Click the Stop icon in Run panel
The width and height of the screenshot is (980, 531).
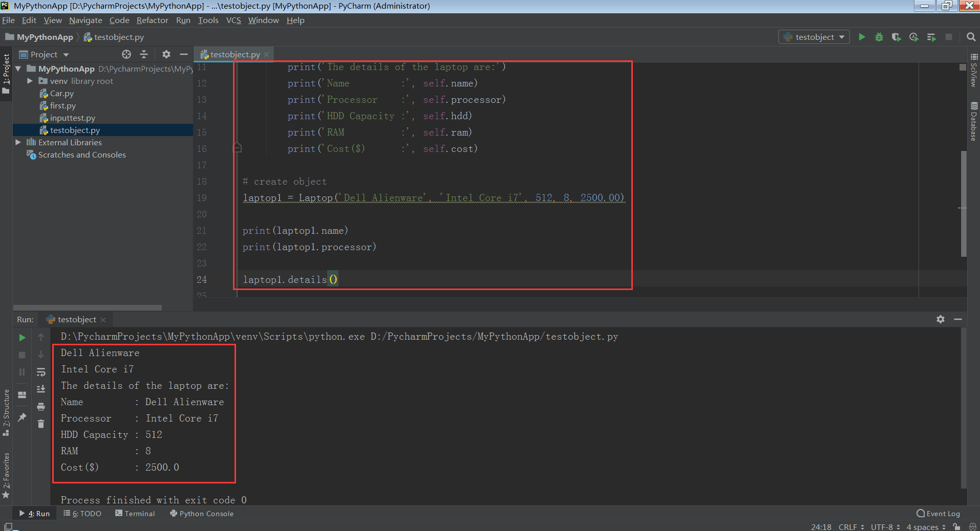pyautogui.click(x=22, y=355)
